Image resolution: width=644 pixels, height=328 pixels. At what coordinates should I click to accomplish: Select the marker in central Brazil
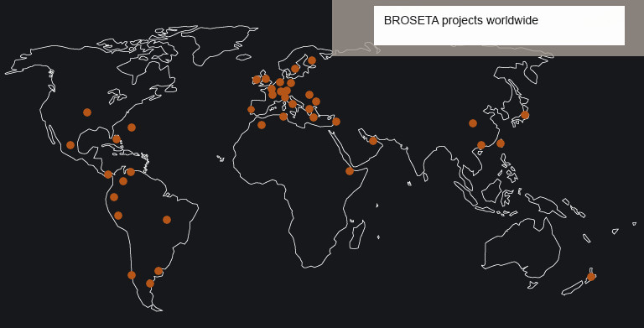coord(167,220)
